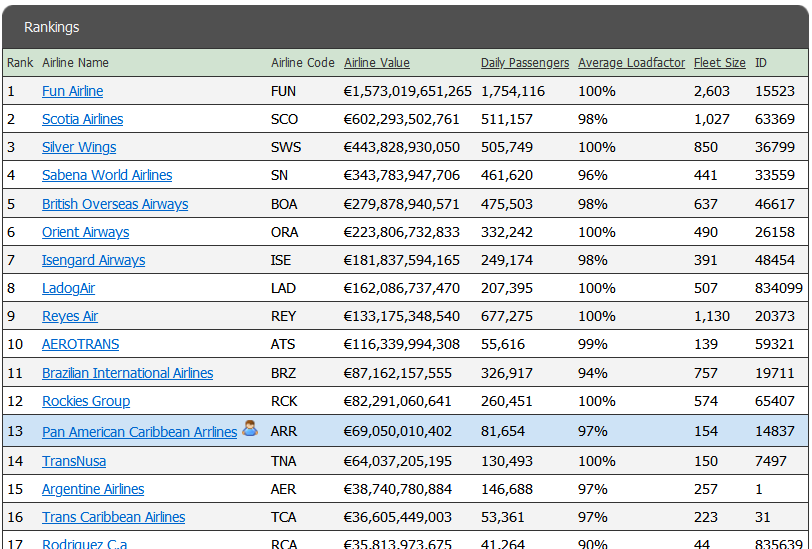Open the Fun Airline profile link
This screenshot has height=549, width=812.
tap(72, 91)
